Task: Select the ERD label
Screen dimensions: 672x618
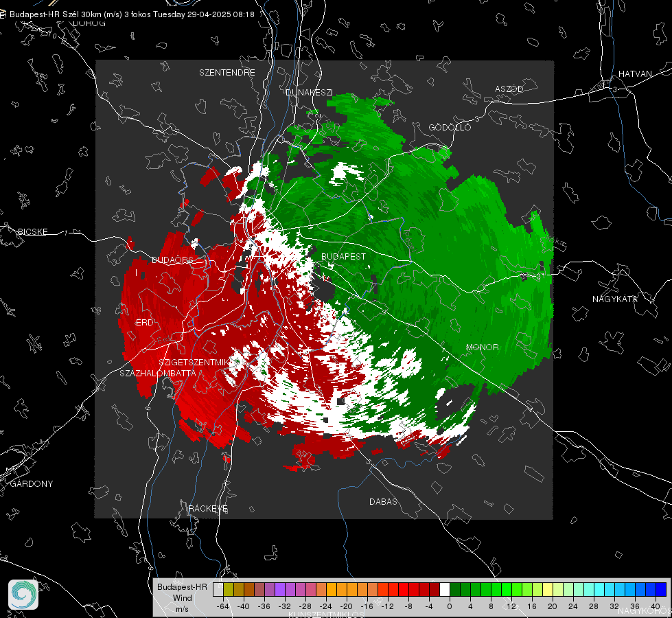Action: coord(144,323)
